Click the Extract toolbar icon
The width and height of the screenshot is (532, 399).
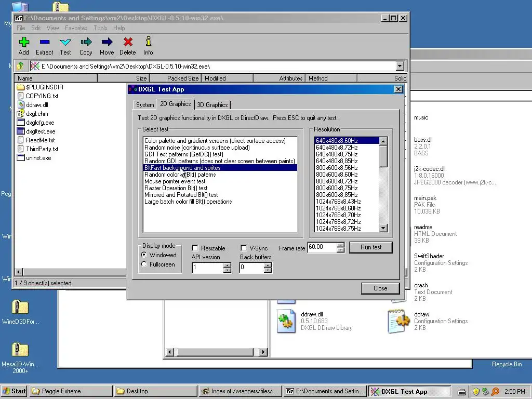45,42
